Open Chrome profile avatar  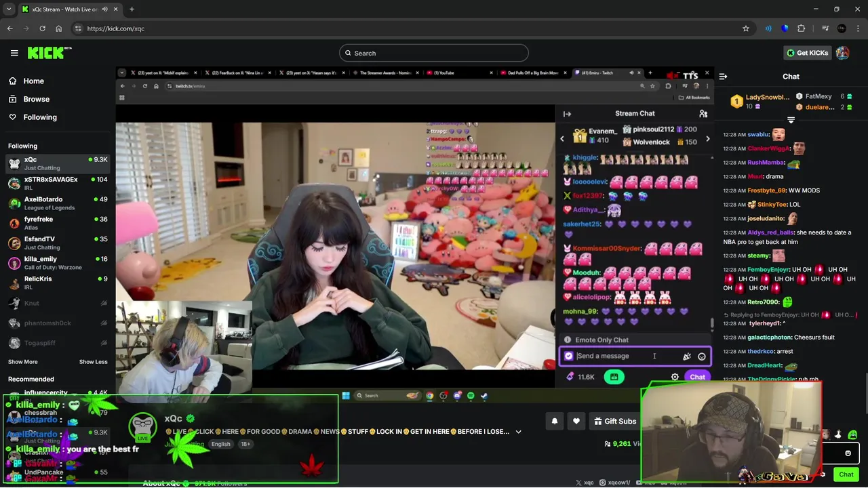(842, 28)
